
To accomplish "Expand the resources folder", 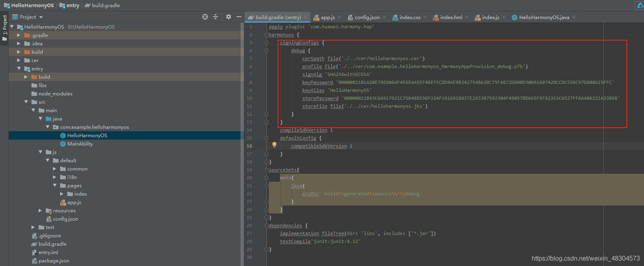I will (x=40, y=210).
